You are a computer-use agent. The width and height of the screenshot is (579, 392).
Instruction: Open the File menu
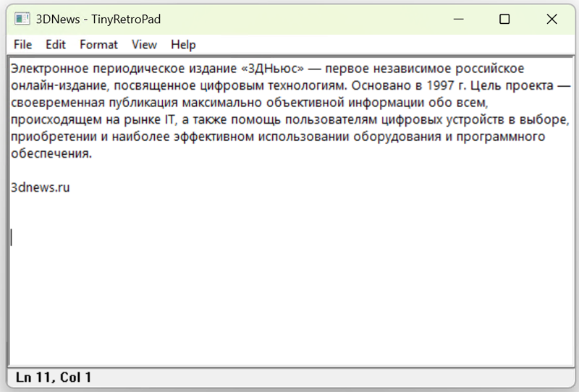[22, 45]
